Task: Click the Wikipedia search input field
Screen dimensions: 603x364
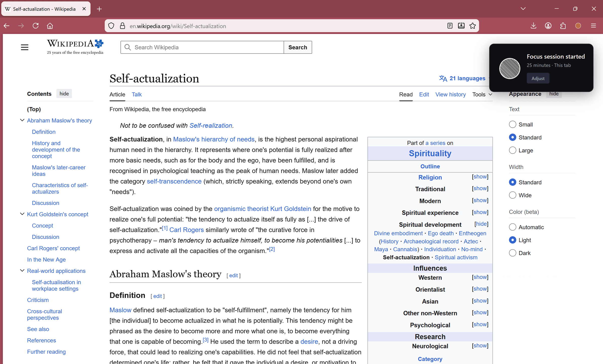Action: tap(201, 47)
